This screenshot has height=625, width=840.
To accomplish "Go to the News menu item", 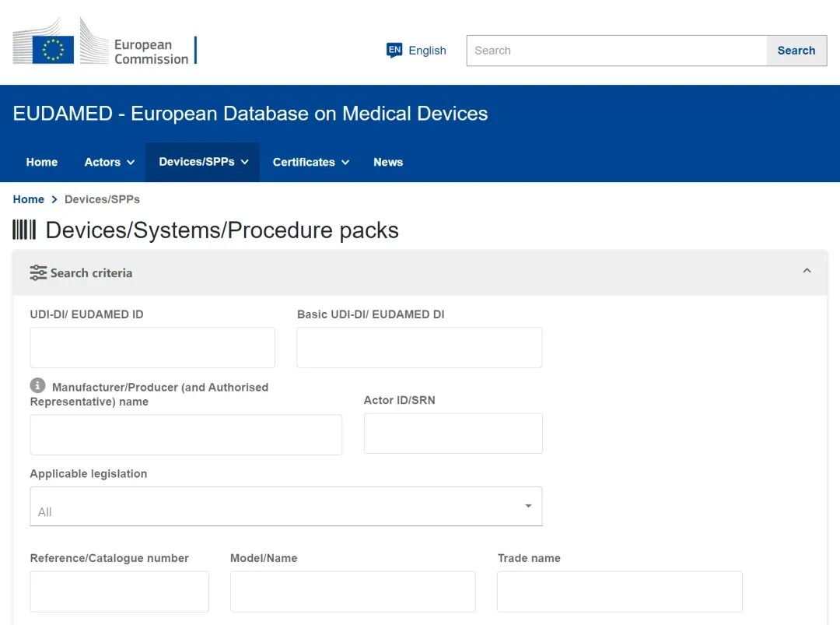I will (387, 162).
